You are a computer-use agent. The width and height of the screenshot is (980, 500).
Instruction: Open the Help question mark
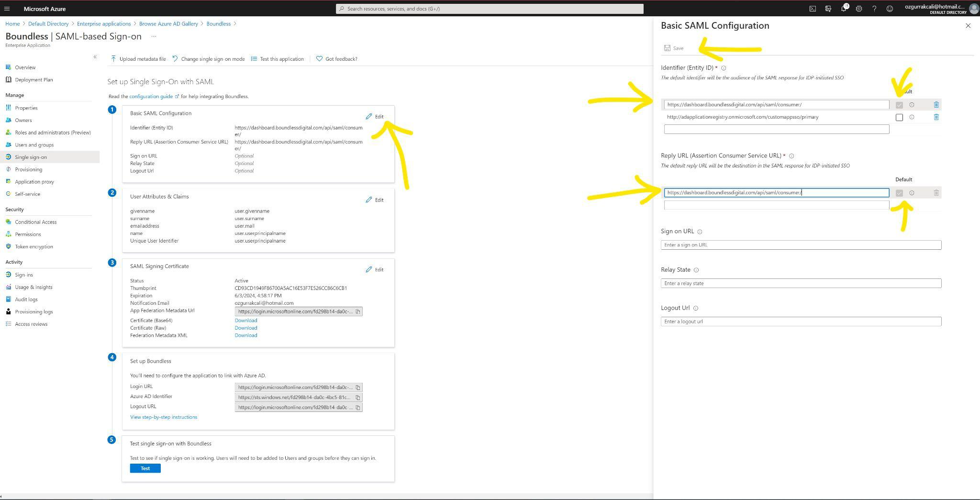(874, 9)
